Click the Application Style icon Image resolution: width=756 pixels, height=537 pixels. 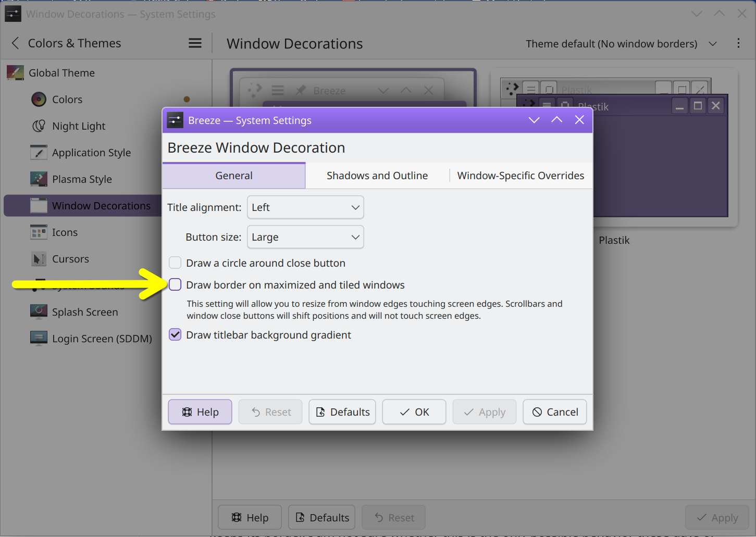(39, 152)
